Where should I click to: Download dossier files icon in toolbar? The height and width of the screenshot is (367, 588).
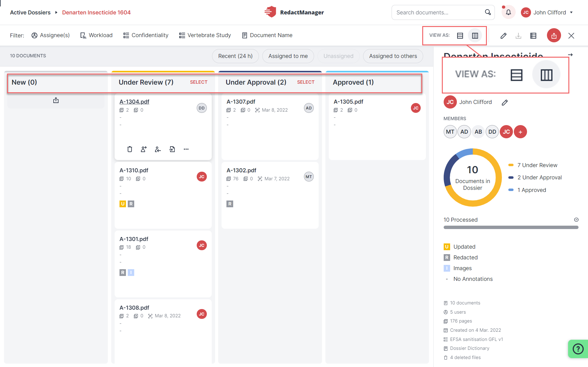(x=518, y=36)
